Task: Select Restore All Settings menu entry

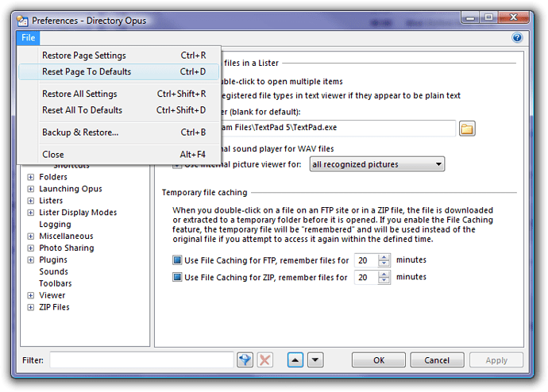Action: click(x=79, y=94)
